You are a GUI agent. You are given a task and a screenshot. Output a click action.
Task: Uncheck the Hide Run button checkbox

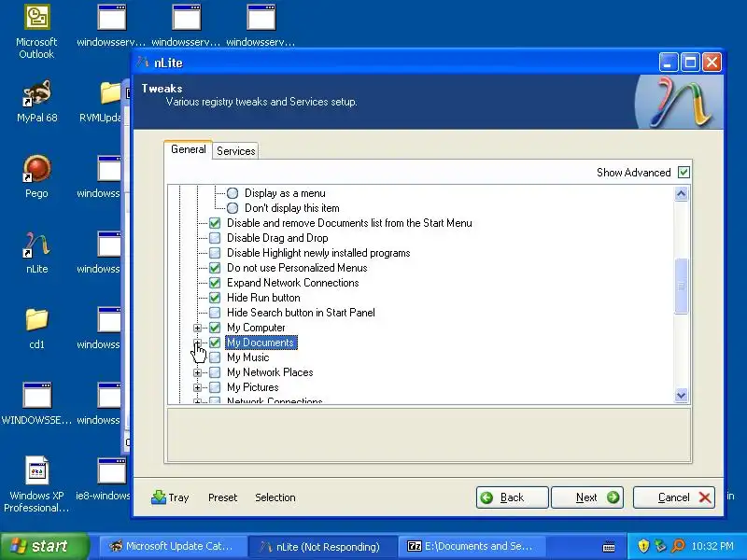[x=215, y=298]
